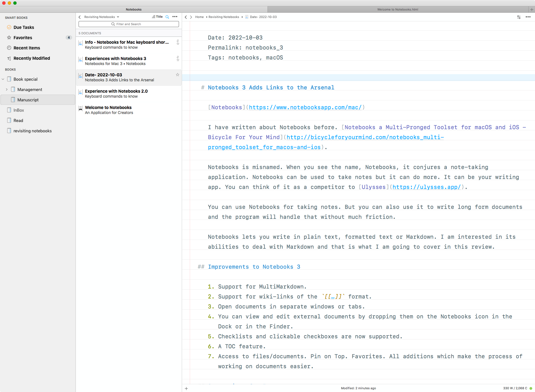535x392 pixels.
Task: Click the Tags: notebooks, macOS line
Action: pyautogui.click(x=245, y=58)
